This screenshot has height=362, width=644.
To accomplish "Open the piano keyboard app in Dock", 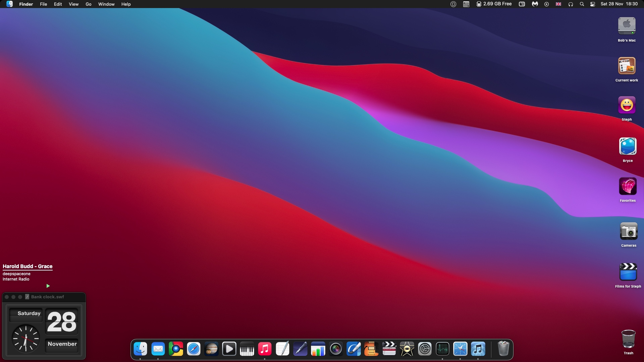I will 247,349.
